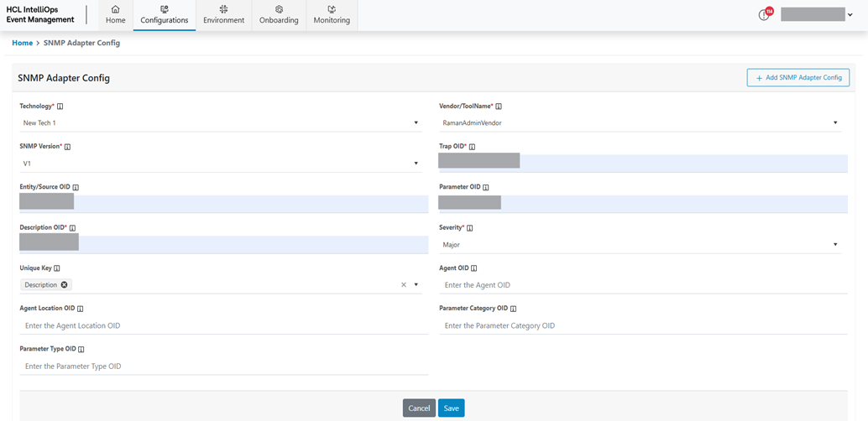Show info for Agent OID field

pyautogui.click(x=473, y=268)
